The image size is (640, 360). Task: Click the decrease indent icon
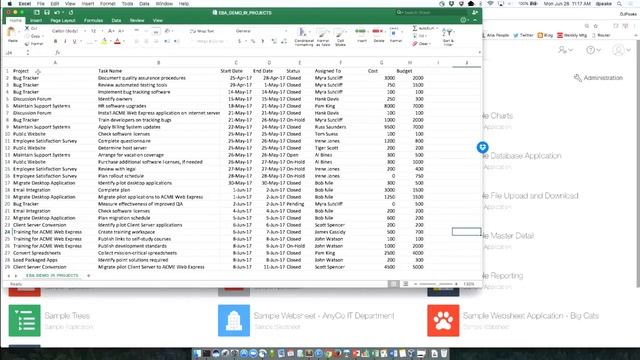click(167, 41)
